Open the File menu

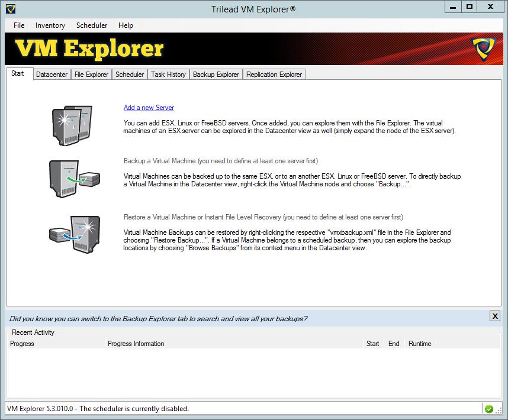19,25
